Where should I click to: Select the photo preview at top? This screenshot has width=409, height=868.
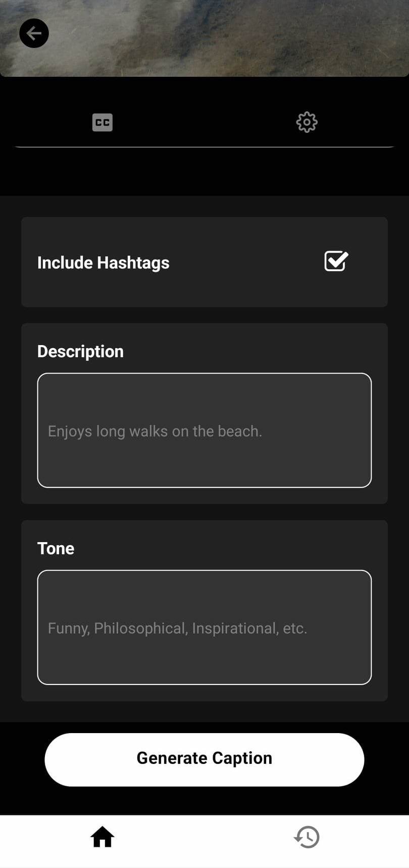click(205, 38)
